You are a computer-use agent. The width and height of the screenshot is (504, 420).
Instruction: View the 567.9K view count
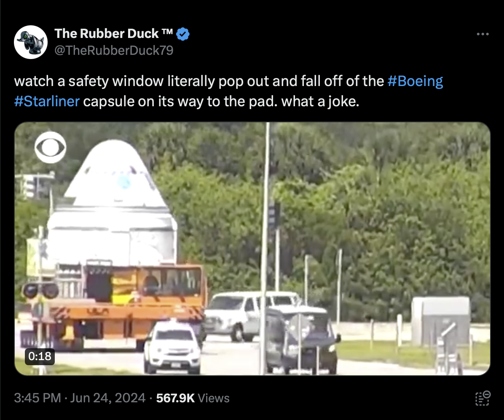175,398
